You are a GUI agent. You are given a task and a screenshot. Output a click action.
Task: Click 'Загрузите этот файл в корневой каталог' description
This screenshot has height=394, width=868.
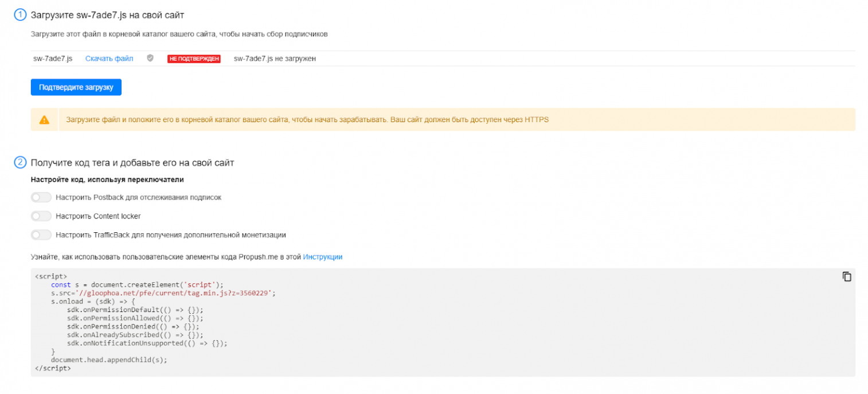pos(179,34)
